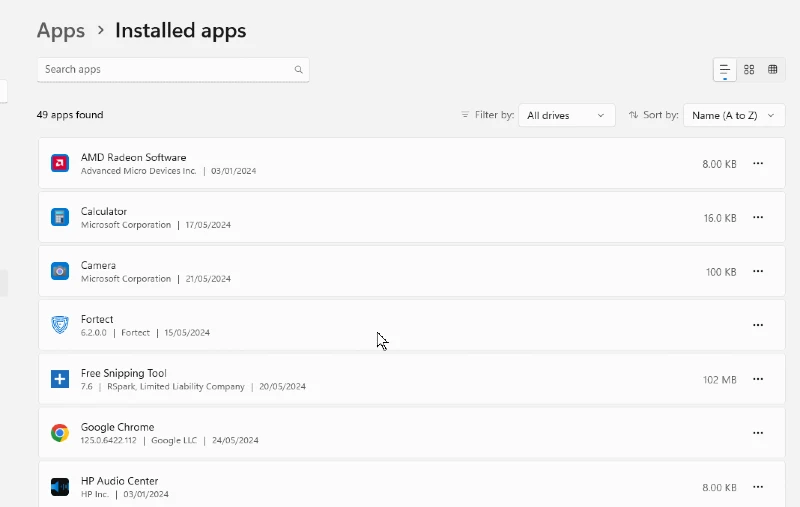The width and height of the screenshot is (800, 507).
Task: Open more options for Calculator
Action: coord(758,218)
